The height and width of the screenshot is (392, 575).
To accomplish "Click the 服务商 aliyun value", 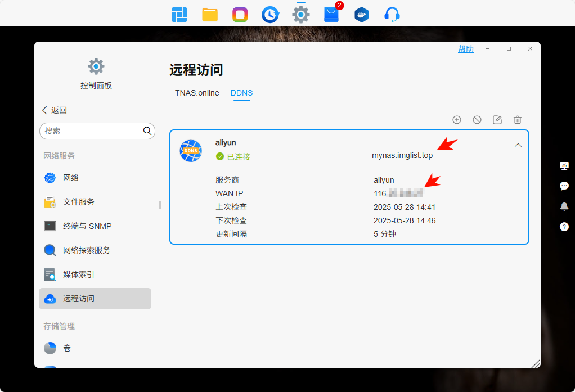I will click(x=384, y=180).
